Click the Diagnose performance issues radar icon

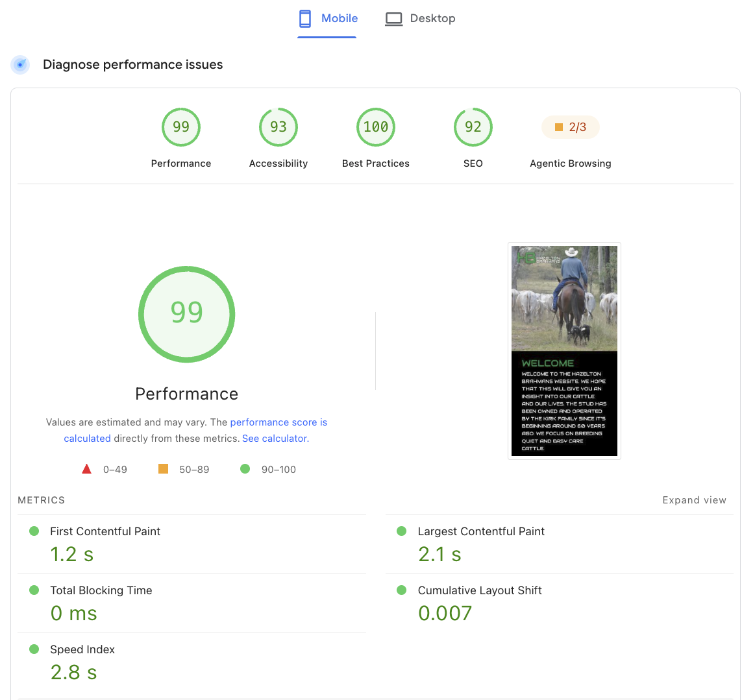20,64
